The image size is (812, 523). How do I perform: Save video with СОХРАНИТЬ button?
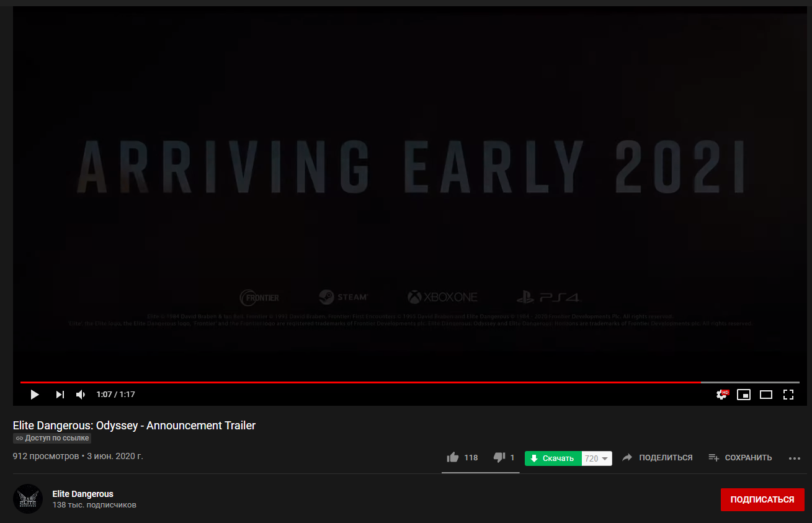[740, 458]
